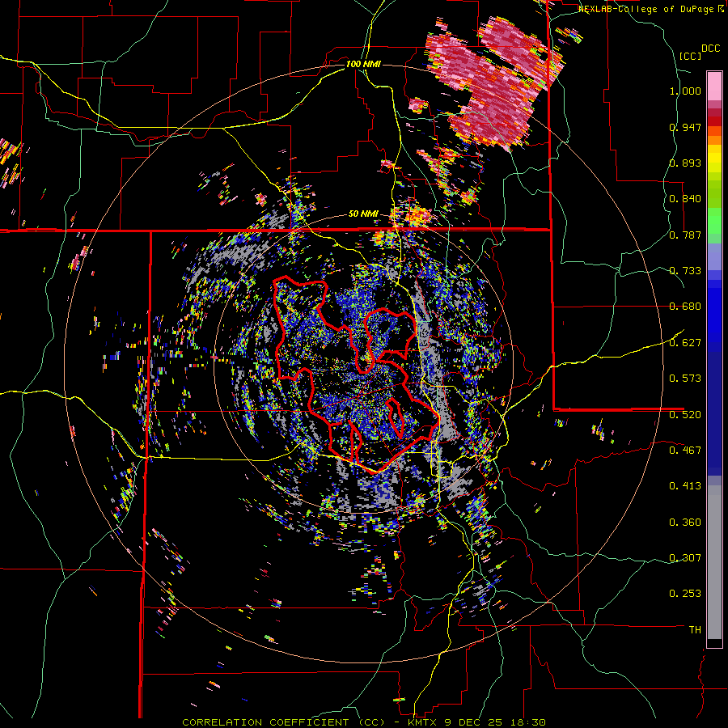
Task: Select the 0.947 scale value
Action: [685, 127]
